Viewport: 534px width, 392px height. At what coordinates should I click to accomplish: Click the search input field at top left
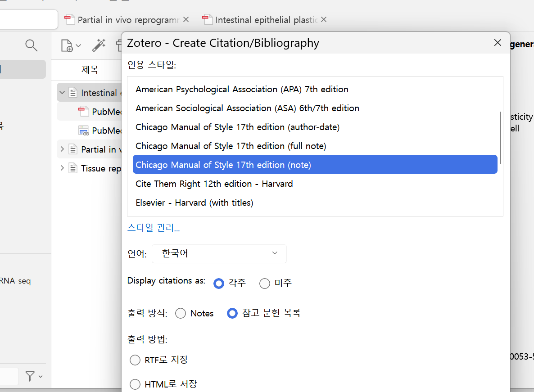pos(28,19)
